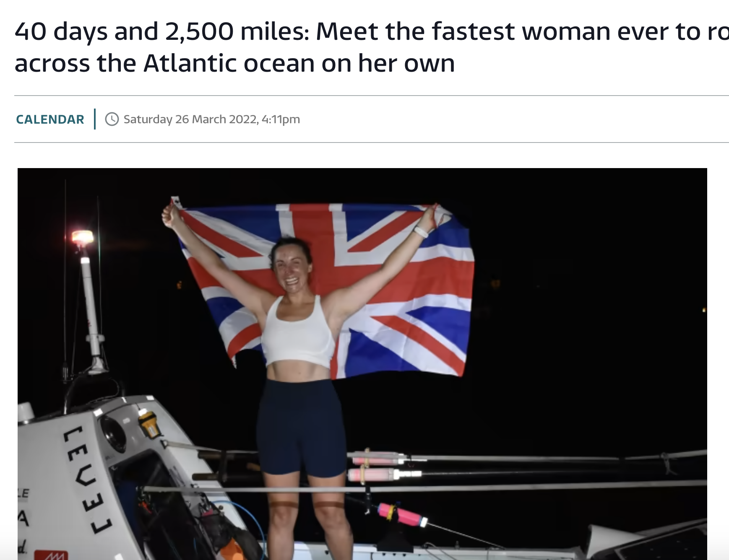Click the red logo sticker on the hull
This screenshot has width=729, height=560.
[51, 555]
